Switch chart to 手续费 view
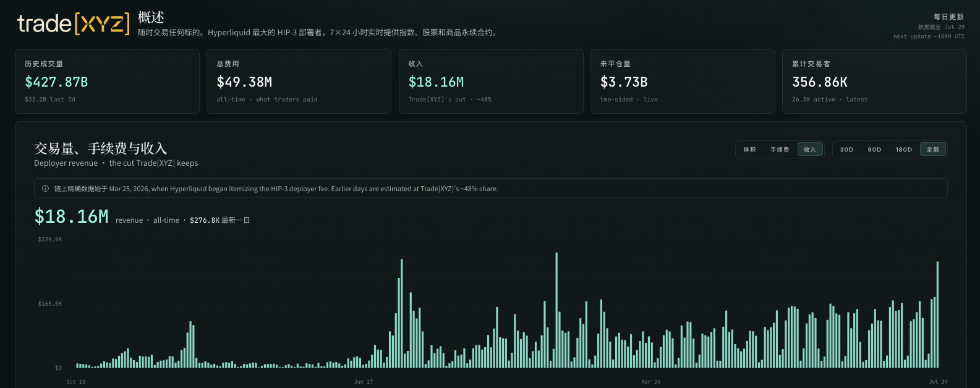 780,150
